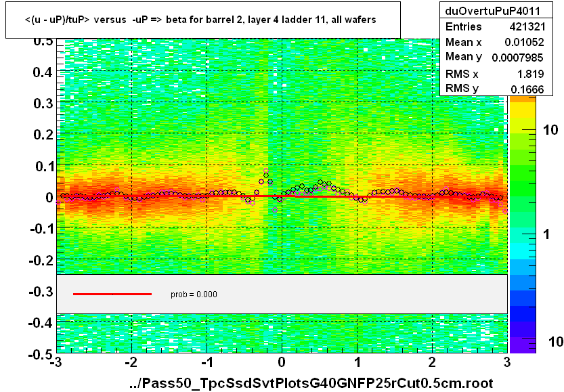Select the histogram name duOvertuPuP4011

point(492,11)
